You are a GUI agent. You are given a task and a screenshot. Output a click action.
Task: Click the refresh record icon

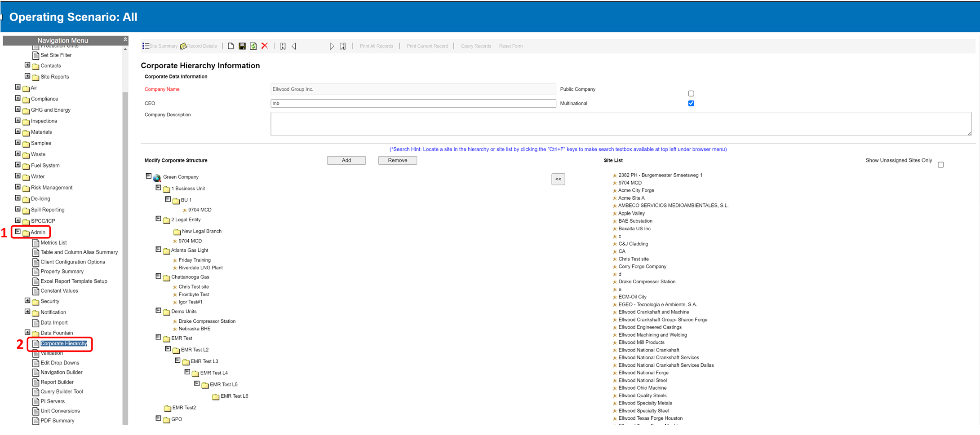pos(253,46)
